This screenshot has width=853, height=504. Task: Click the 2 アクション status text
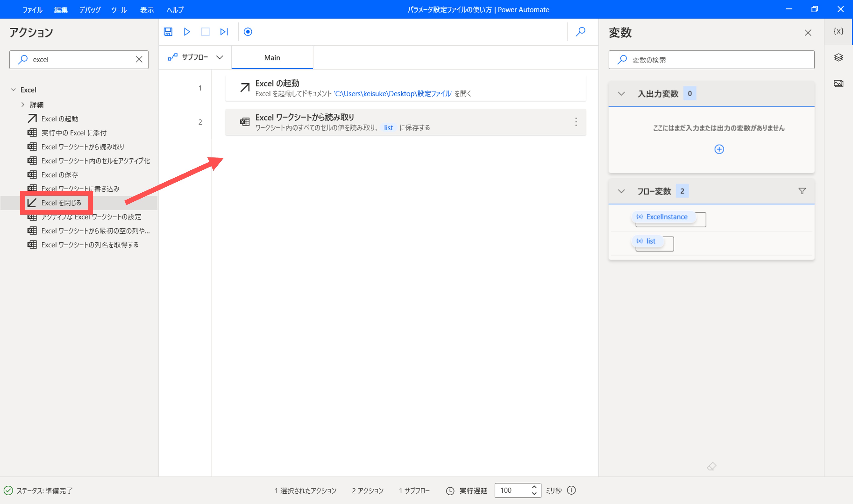coord(368,490)
